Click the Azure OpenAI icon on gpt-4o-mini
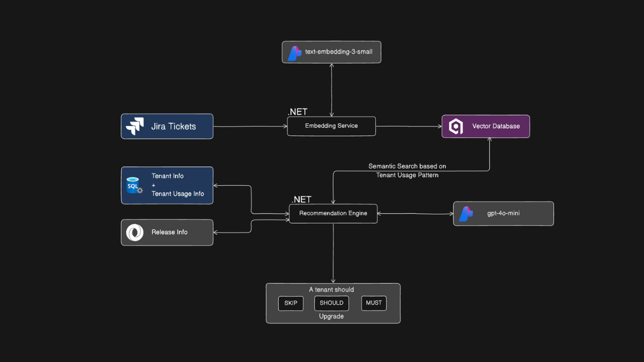This screenshot has height=362, width=644. 466,213
